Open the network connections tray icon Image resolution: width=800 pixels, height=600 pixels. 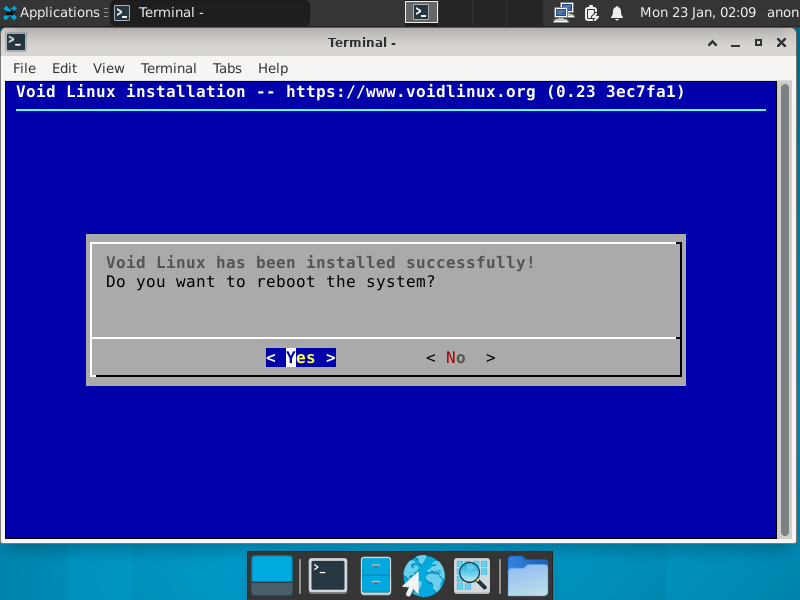[563, 12]
